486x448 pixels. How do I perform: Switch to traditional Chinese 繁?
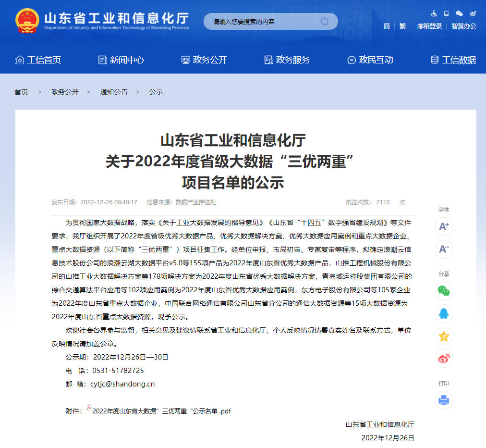(402, 26)
